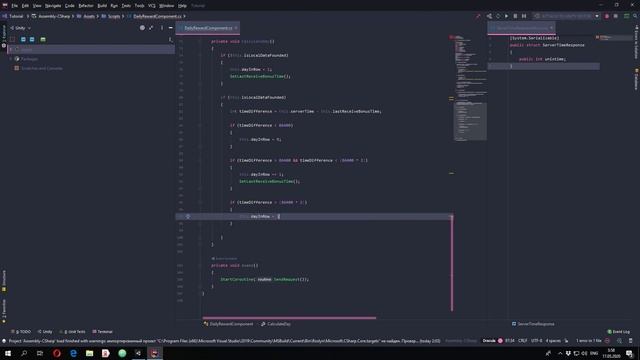Click the second blue toolbar icon in explorer
The height and width of the screenshot is (360, 640).
tap(32, 39)
